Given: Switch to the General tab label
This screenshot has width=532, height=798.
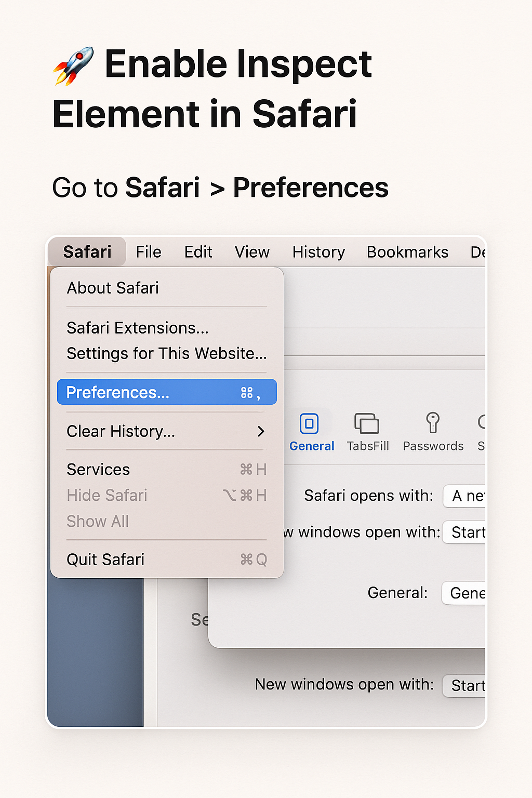Looking at the screenshot, I should point(312,446).
